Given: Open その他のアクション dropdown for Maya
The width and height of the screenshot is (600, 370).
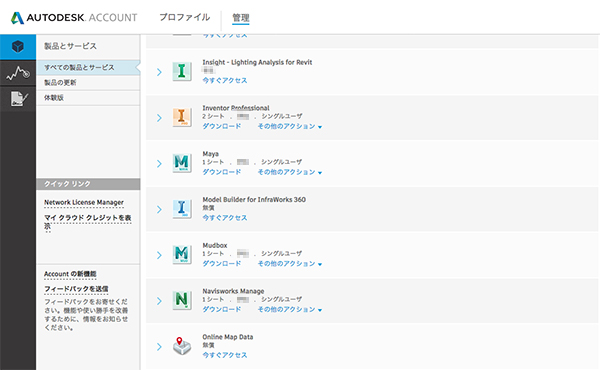Looking at the screenshot, I should 290,172.
